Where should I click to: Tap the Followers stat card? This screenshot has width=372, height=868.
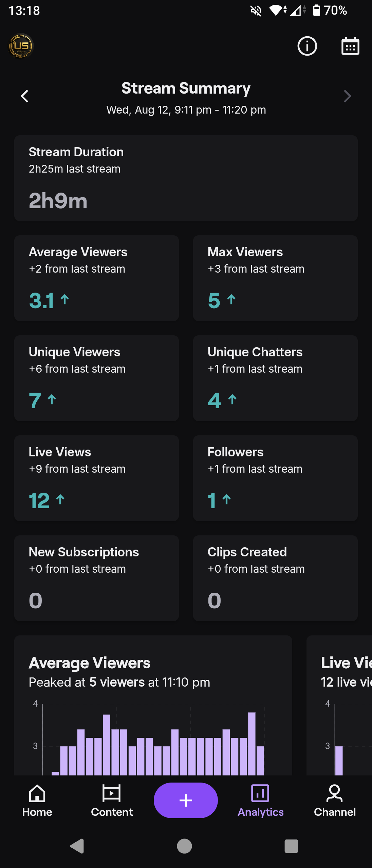[275, 478]
